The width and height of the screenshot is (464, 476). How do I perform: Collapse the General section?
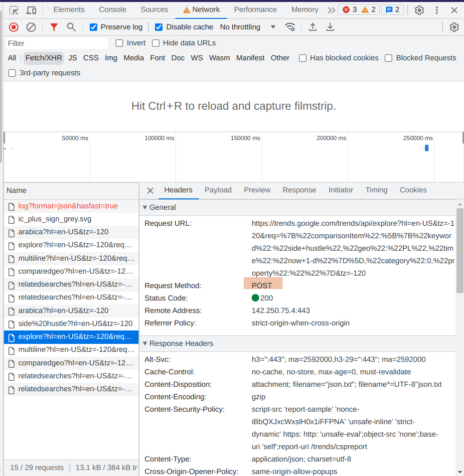coord(145,207)
